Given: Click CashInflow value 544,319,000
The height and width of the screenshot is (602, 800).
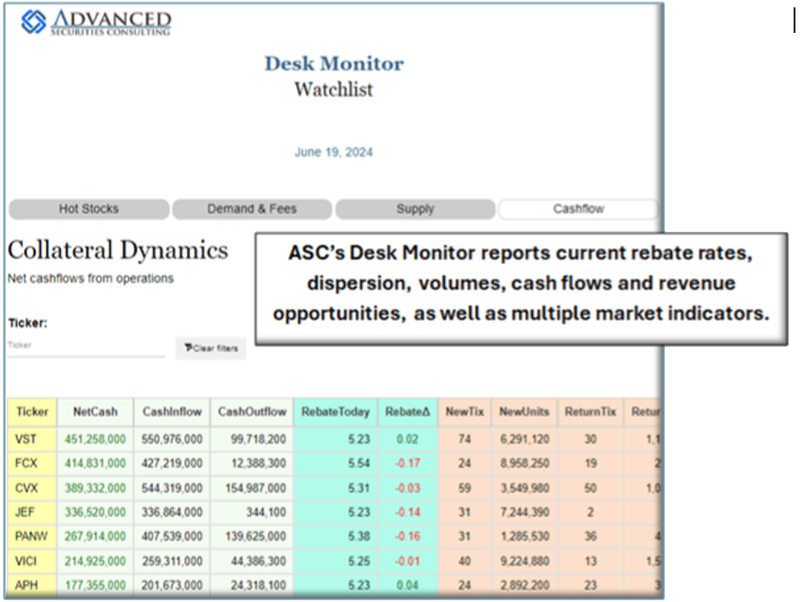Looking at the screenshot, I should point(172,488).
